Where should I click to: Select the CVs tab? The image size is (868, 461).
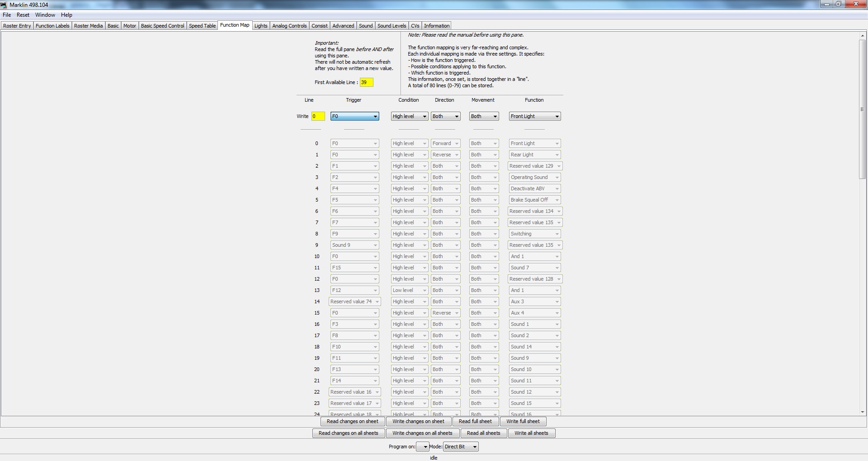point(415,26)
